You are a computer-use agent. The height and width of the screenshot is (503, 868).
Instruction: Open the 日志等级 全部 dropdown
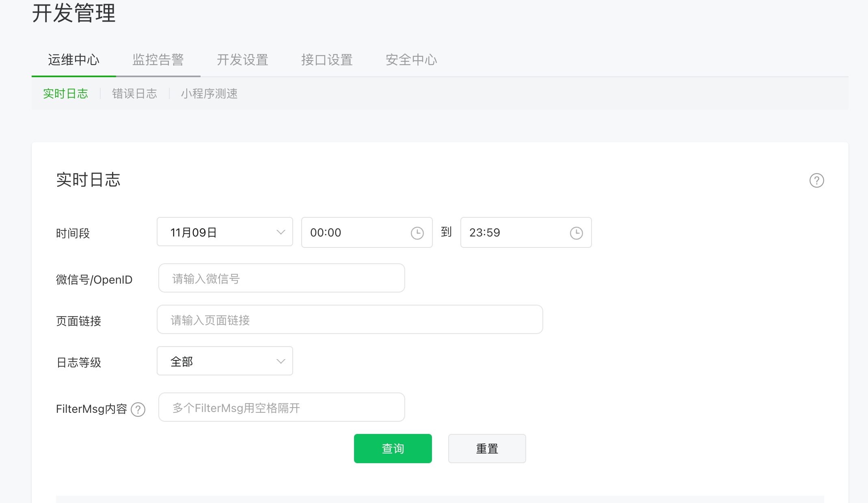225,361
